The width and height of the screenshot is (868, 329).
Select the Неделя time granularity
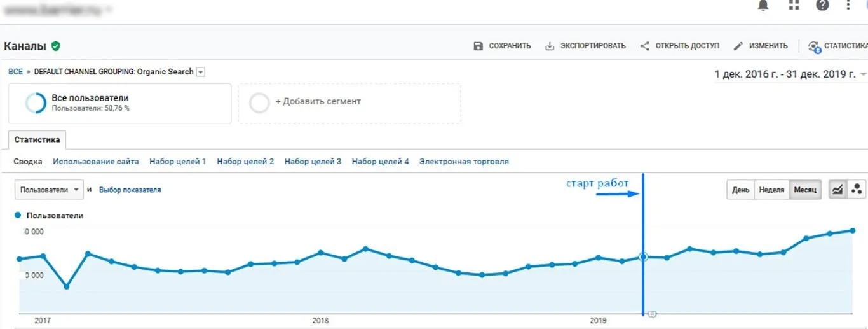(x=771, y=190)
